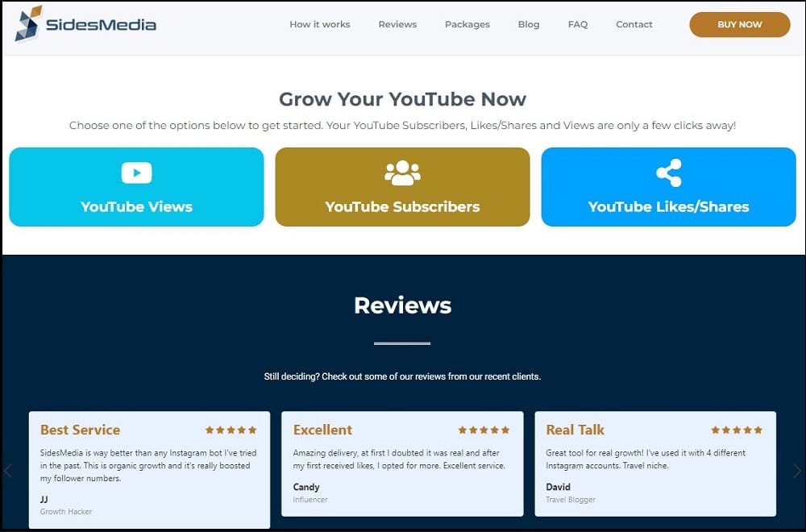Viewport: 806px width, 532px height.
Task: Select Contact in the header menu
Action: pos(634,24)
